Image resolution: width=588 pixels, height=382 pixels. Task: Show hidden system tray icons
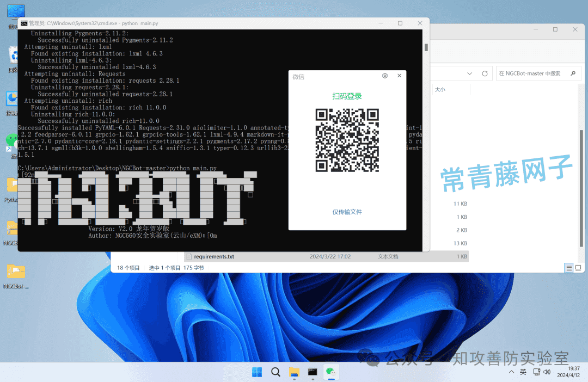511,372
